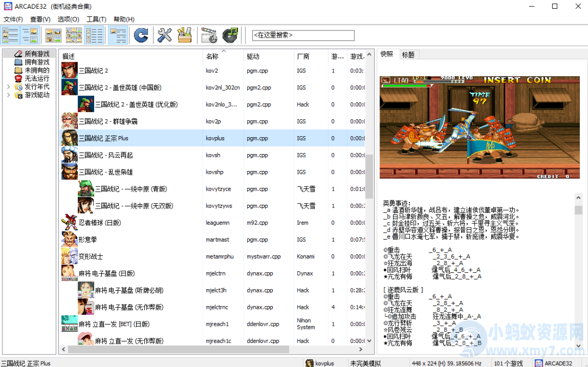The height and width of the screenshot is (367, 588).
Task: Click icon for 一统中原 (无双版)
Action: click(x=86, y=205)
